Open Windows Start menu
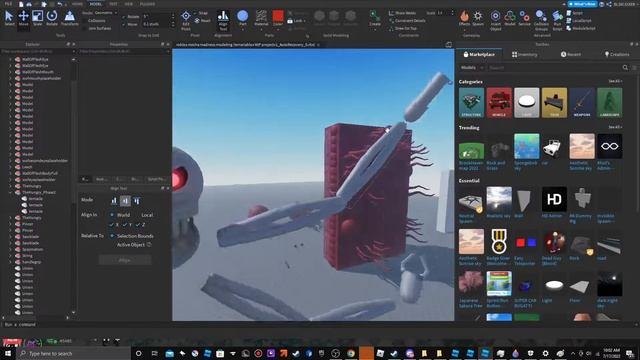Viewport: 640px width, 360px height. 7,353
